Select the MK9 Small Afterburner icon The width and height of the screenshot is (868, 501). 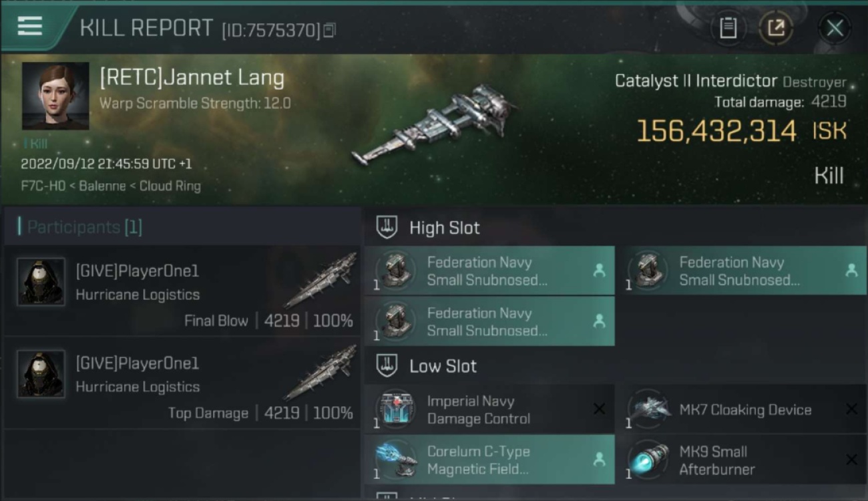[x=648, y=460]
